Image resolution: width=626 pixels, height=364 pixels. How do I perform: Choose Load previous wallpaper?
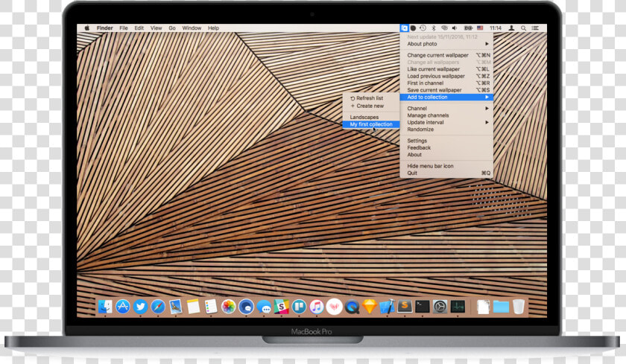[x=446, y=76]
